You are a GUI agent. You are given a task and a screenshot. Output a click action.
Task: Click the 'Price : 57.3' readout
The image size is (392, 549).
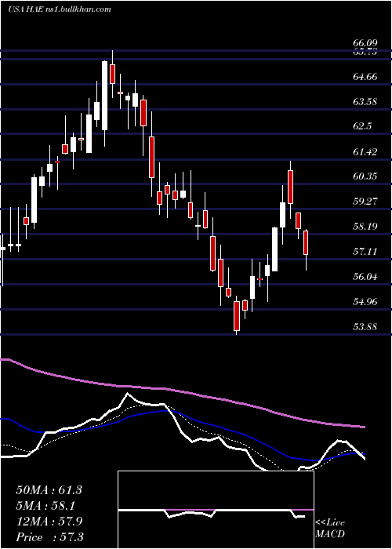point(49,537)
